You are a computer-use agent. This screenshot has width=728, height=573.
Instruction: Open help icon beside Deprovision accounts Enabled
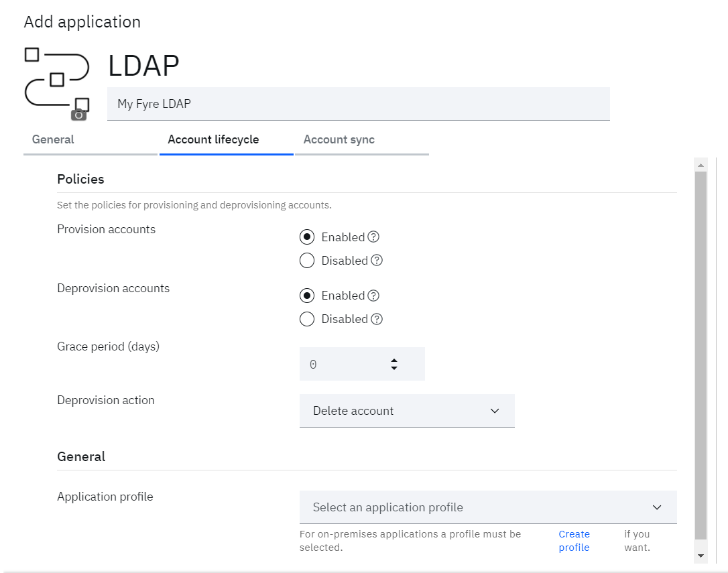tap(373, 296)
